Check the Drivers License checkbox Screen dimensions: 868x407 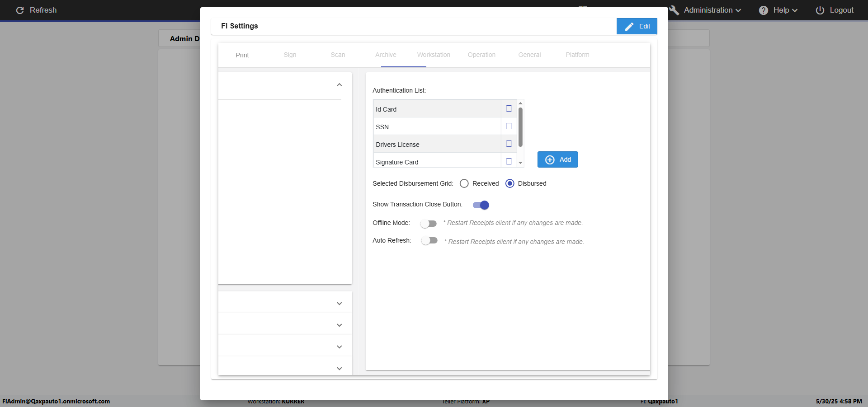tap(509, 144)
